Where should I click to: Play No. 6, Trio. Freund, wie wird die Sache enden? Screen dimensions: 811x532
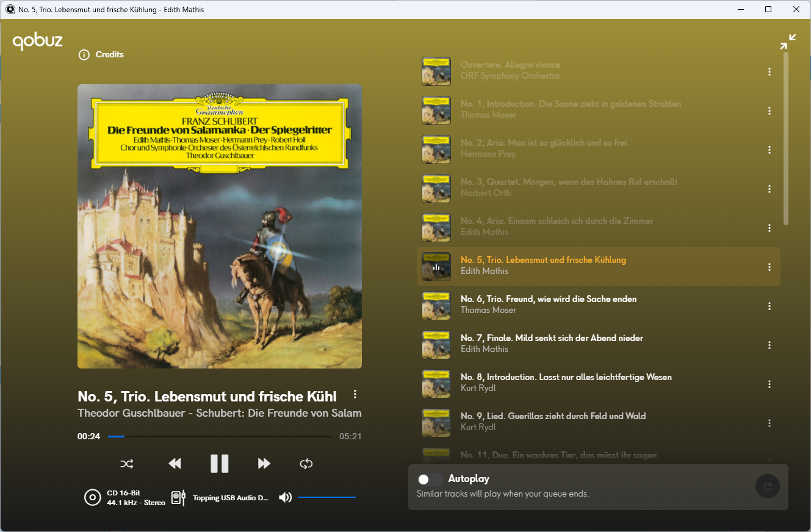click(549, 299)
